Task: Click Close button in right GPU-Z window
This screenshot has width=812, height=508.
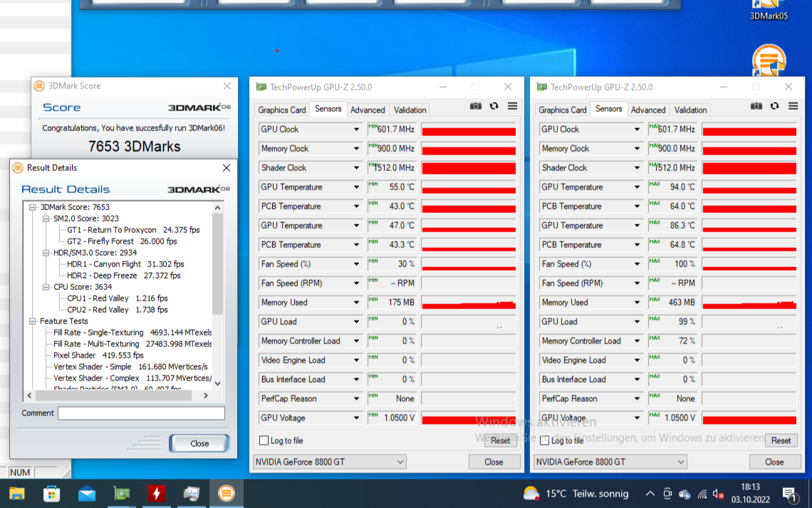Action: coord(774,462)
